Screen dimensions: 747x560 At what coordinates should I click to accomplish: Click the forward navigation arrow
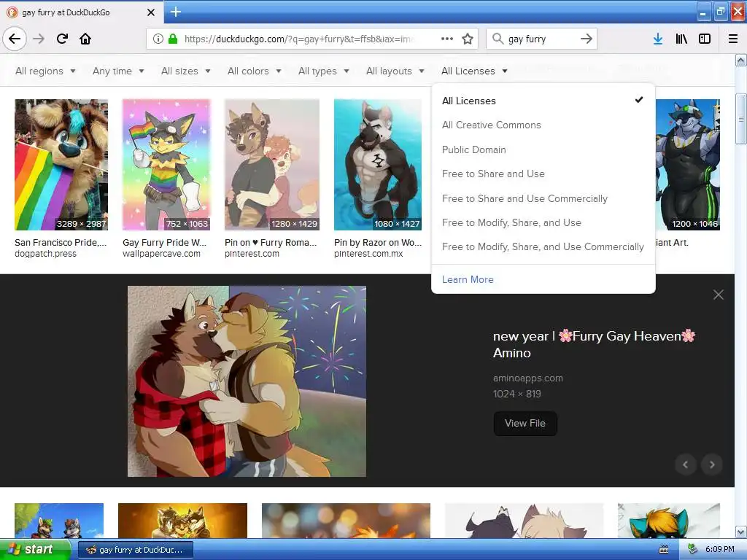pyautogui.click(x=39, y=39)
